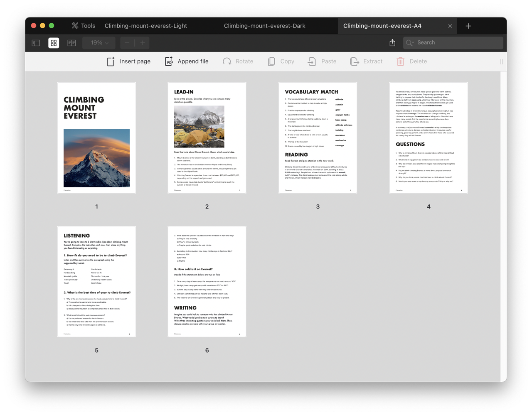Select the page 1 cover thumbnail
532x415 pixels.
[96, 138]
